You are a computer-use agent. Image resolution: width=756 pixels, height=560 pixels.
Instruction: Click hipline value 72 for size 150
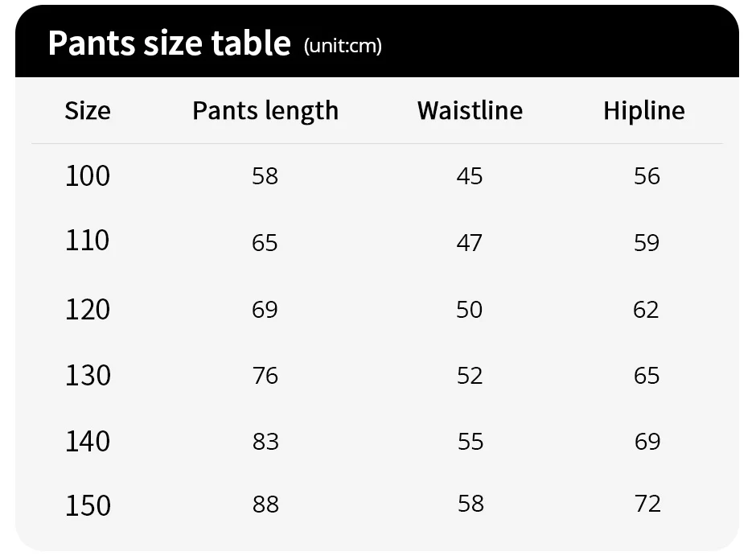(647, 504)
